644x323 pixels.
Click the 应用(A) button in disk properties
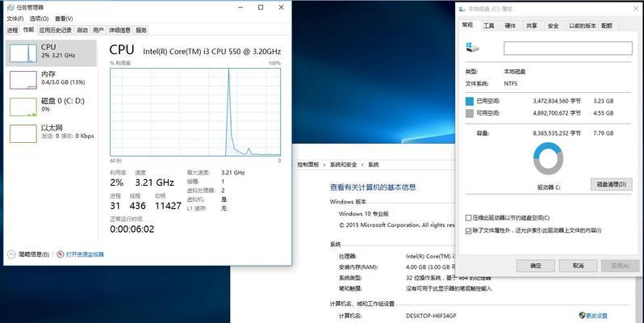click(x=620, y=266)
